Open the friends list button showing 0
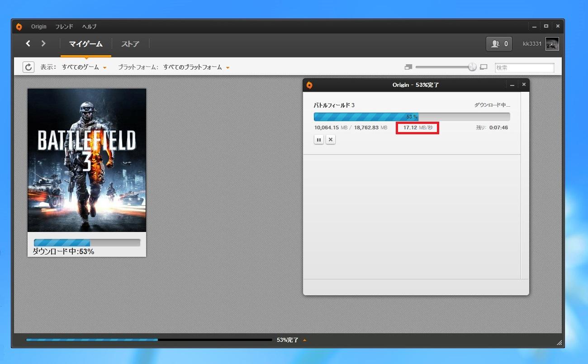This screenshot has width=588, height=364. pos(499,44)
